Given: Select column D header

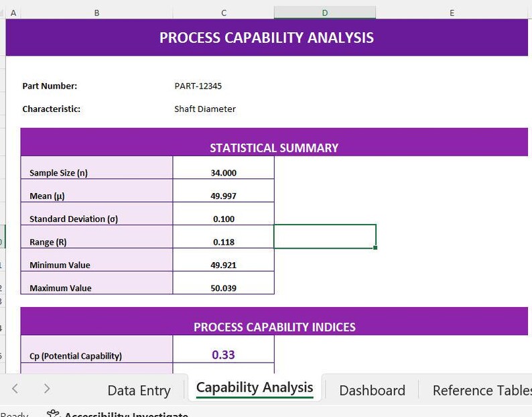Looking at the screenshot, I should tap(325, 13).
